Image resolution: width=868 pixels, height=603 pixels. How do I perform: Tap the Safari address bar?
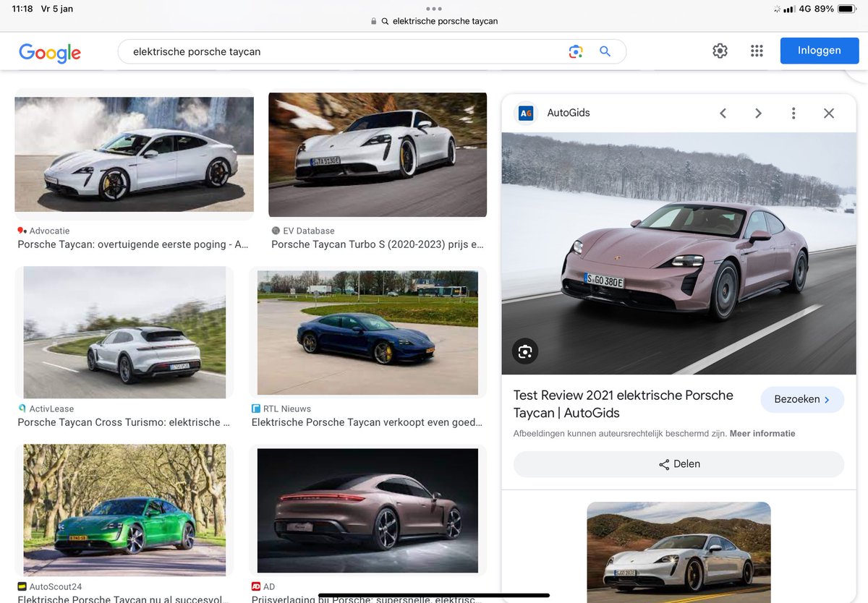point(434,21)
